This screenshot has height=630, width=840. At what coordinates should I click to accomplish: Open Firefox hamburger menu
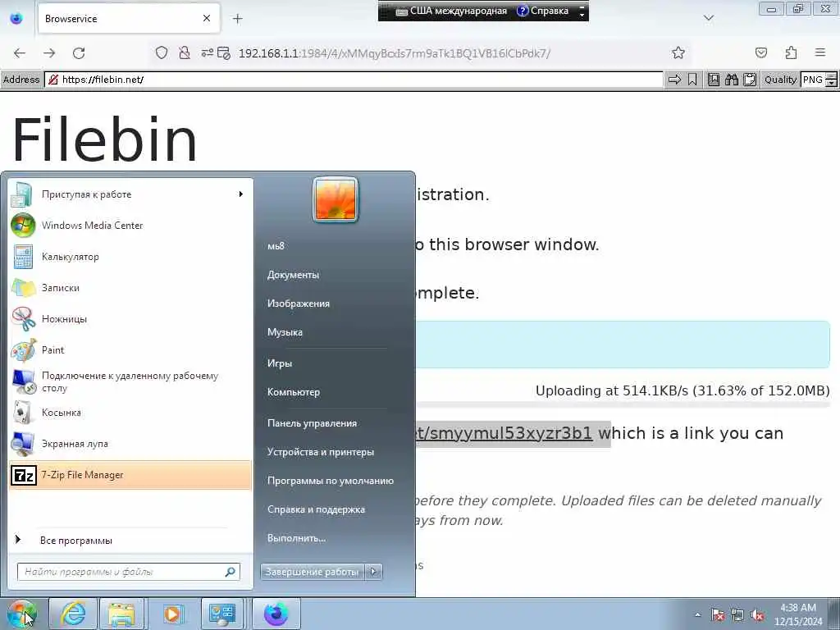[820, 52]
